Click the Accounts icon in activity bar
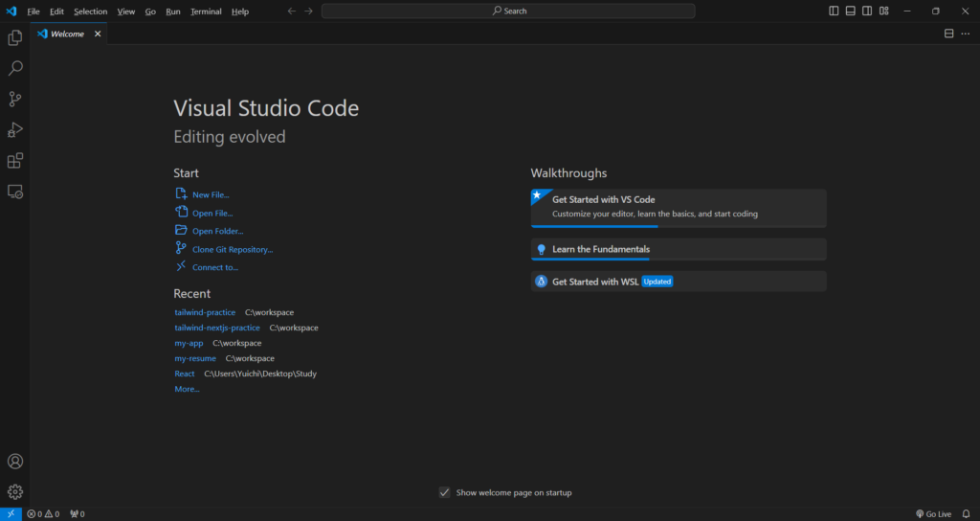The width and height of the screenshot is (980, 521). pyautogui.click(x=15, y=462)
